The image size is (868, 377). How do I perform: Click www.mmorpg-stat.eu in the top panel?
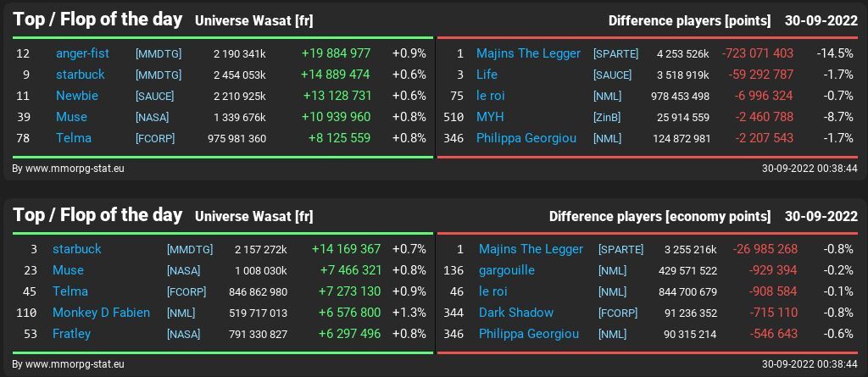(68, 169)
